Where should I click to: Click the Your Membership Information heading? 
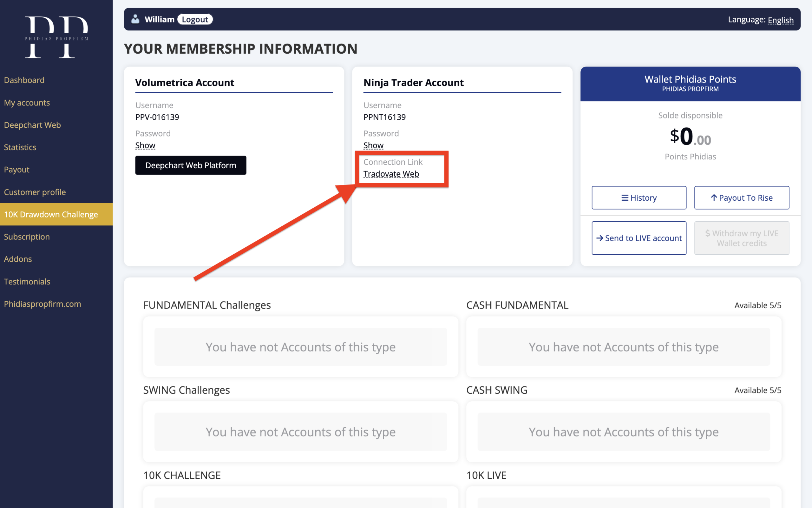tap(240, 49)
